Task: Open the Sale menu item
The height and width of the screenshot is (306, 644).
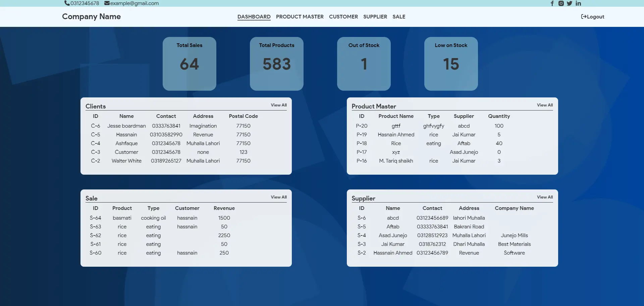Action: tap(399, 16)
